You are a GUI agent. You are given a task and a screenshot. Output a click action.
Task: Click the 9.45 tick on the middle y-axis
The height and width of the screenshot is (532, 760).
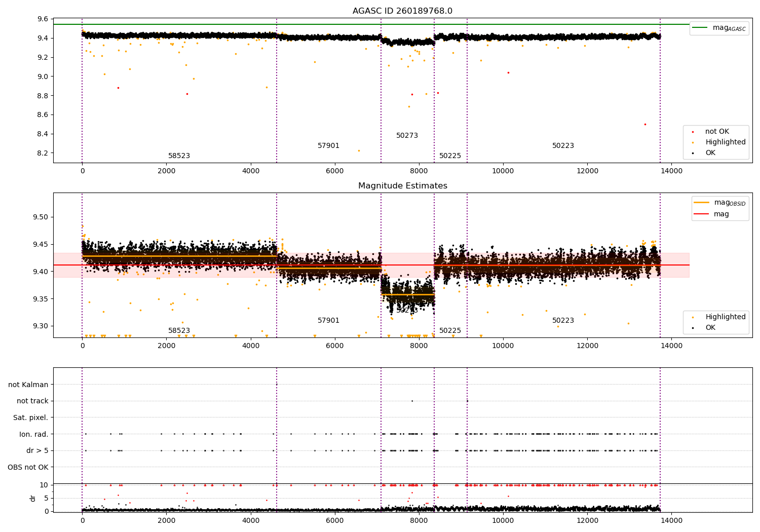pos(41,245)
